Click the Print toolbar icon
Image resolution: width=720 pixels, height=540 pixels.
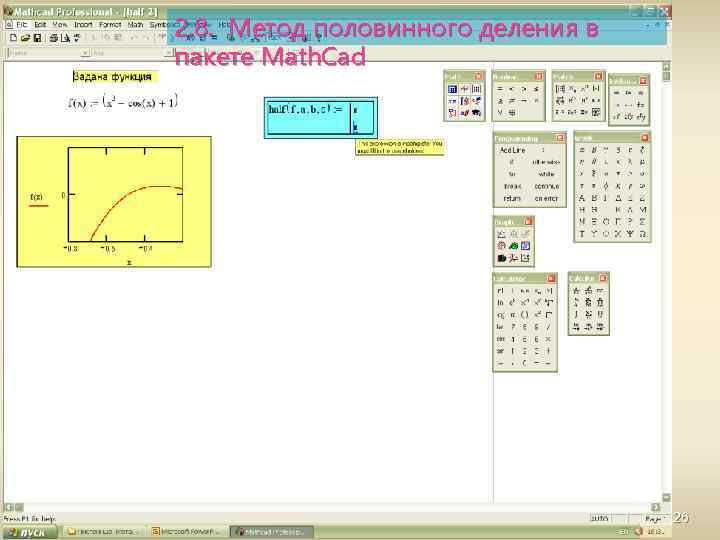[54, 38]
